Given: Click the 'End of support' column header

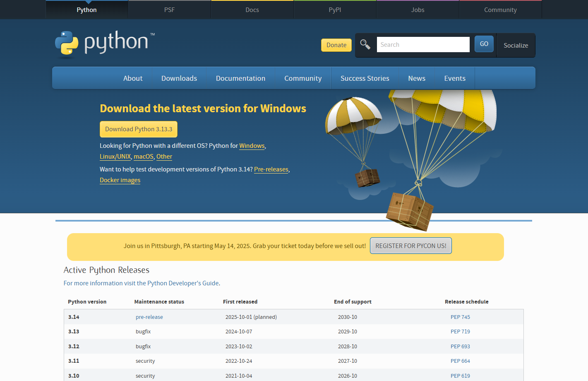Looking at the screenshot, I should pyautogui.click(x=353, y=302).
